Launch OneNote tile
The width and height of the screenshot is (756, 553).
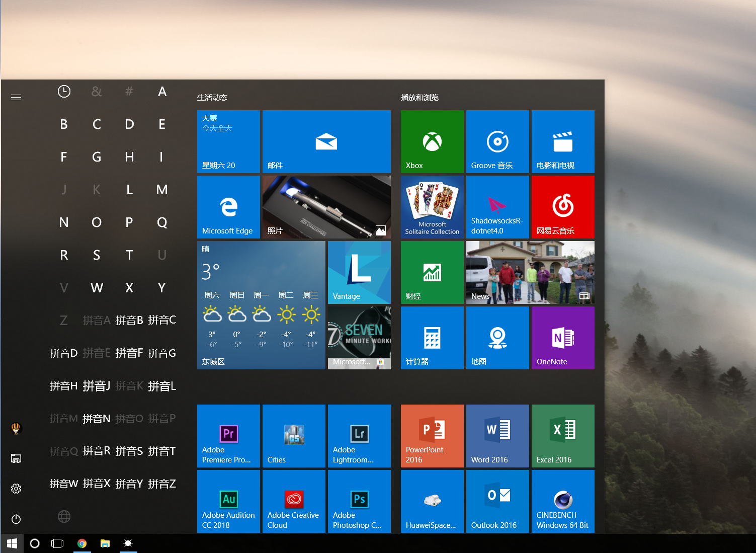pyautogui.click(x=563, y=338)
